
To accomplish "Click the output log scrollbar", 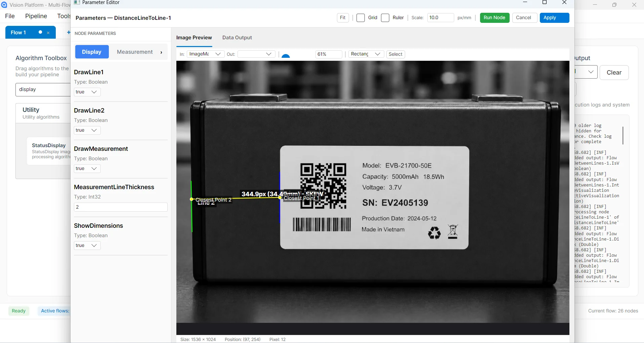I will pyautogui.click(x=623, y=135).
